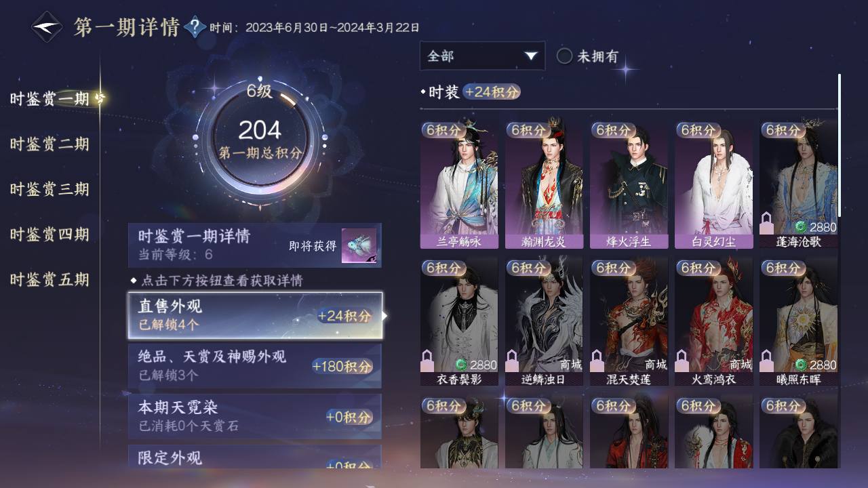868x488 pixels.
Task: Open the question mark help icon
Action: [x=195, y=28]
